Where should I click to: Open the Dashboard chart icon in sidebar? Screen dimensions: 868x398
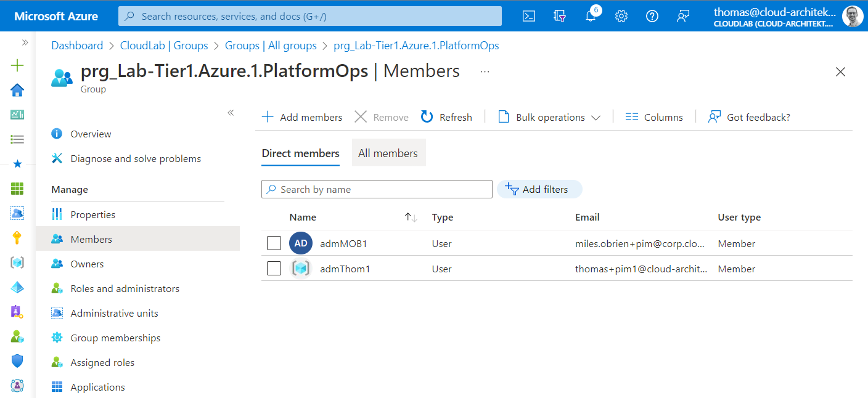[17, 115]
